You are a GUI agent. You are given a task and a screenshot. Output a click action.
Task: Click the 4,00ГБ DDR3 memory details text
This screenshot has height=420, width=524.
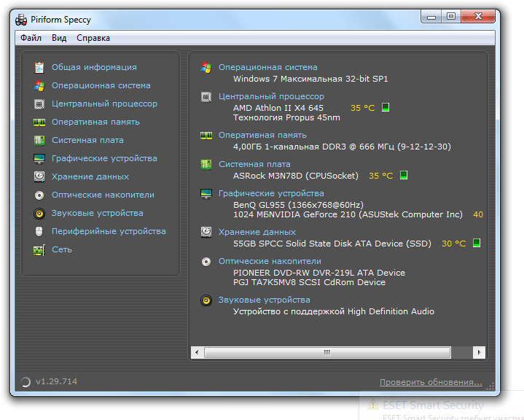342,147
